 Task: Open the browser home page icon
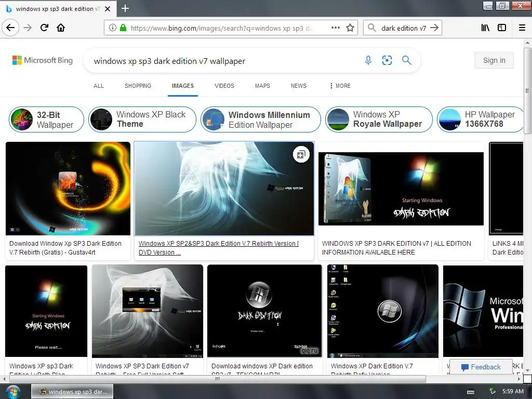61,28
